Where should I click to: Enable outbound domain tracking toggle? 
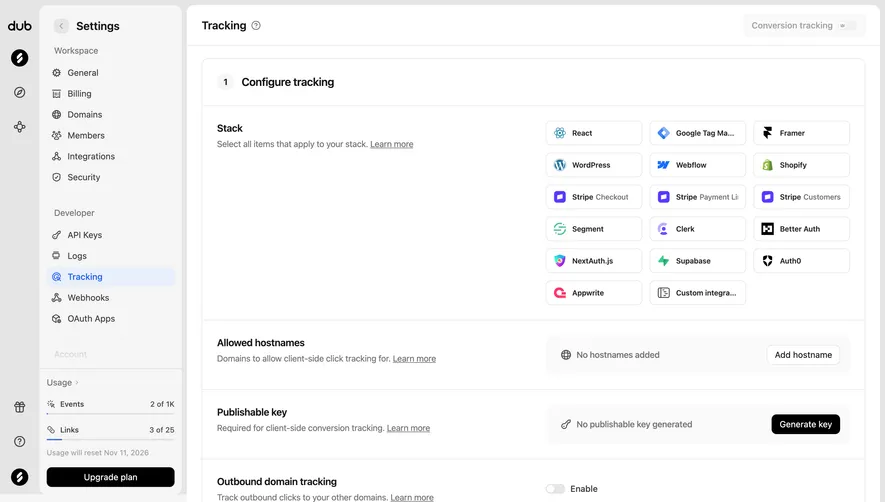coord(555,489)
